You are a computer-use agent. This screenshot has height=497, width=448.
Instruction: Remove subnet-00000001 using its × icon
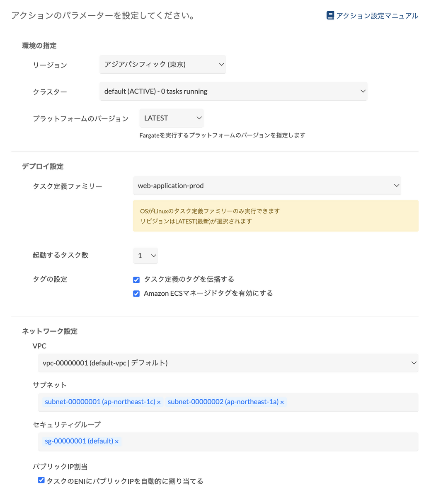click(158, 401)
